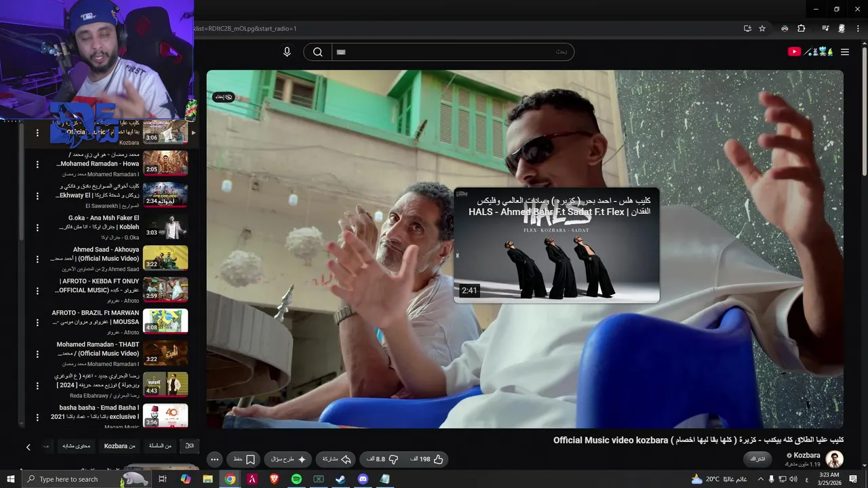Select the 'من Kozbara' filter chip
The height and width of the screenshot is (488, 868).
119,446
